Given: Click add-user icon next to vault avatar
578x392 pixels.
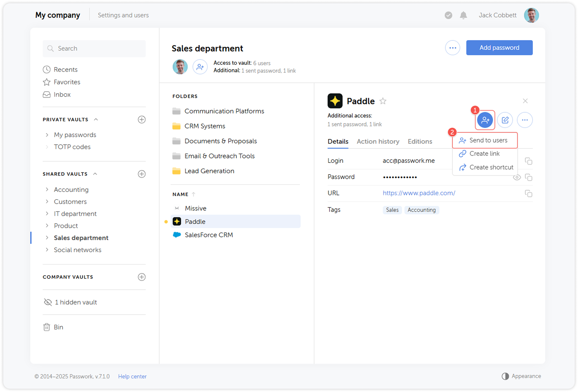Looking at the screenshot, I should [200, 67].
